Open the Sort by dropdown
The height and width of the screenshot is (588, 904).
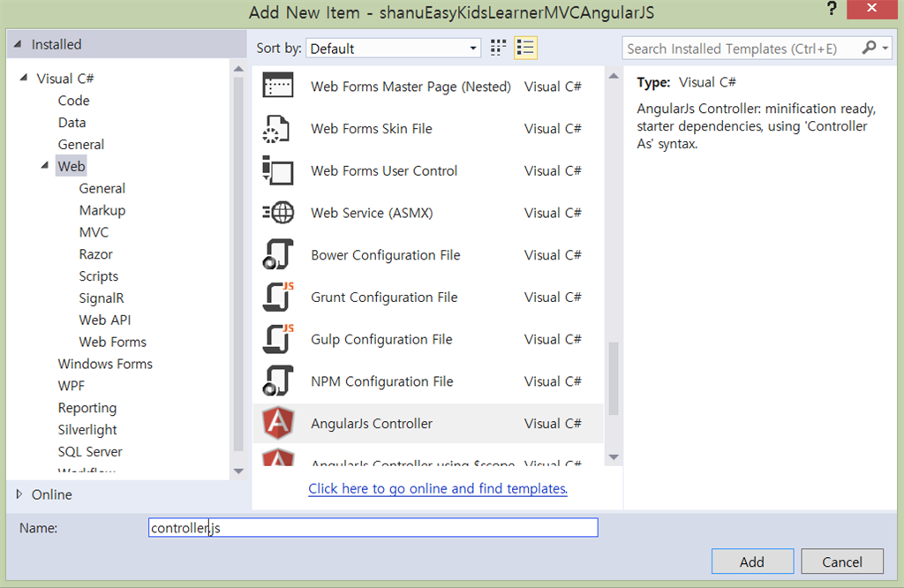point(394,49)
